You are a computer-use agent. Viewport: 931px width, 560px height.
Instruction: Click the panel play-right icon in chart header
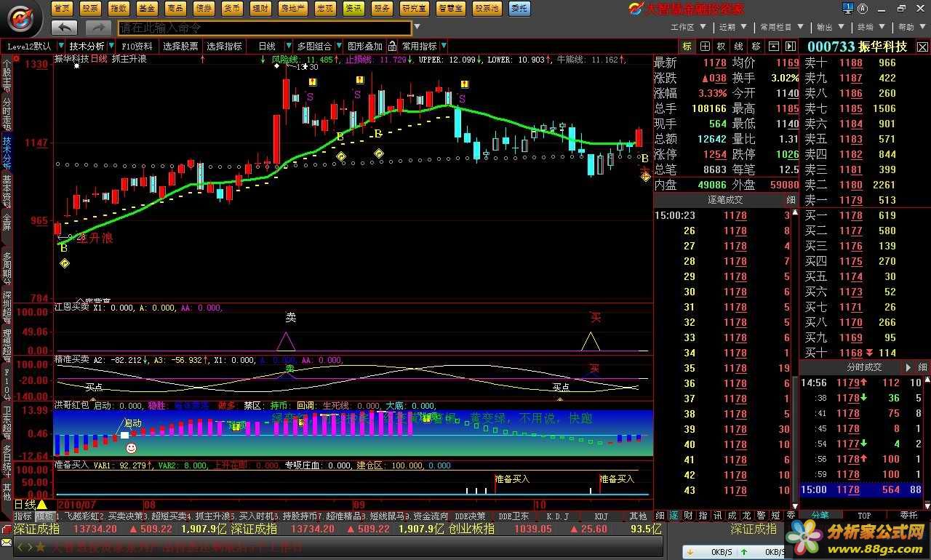pyautogui.click(x=790, y=46)
